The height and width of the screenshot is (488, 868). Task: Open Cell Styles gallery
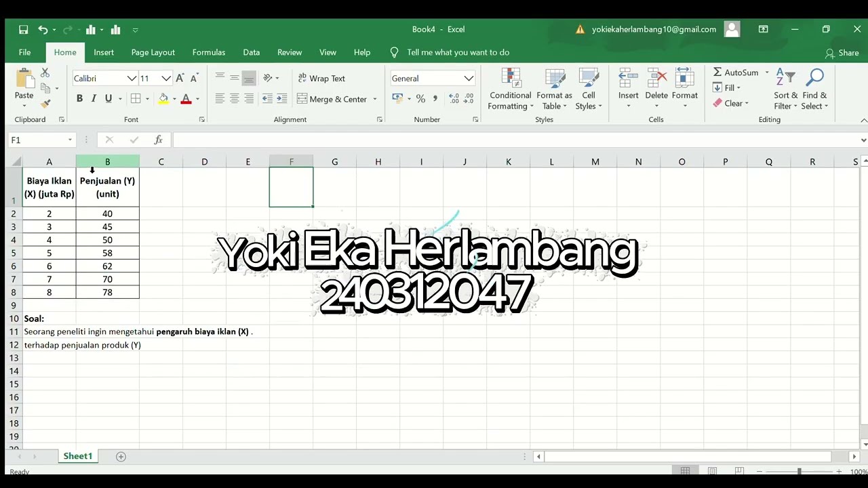pos(588,89)
